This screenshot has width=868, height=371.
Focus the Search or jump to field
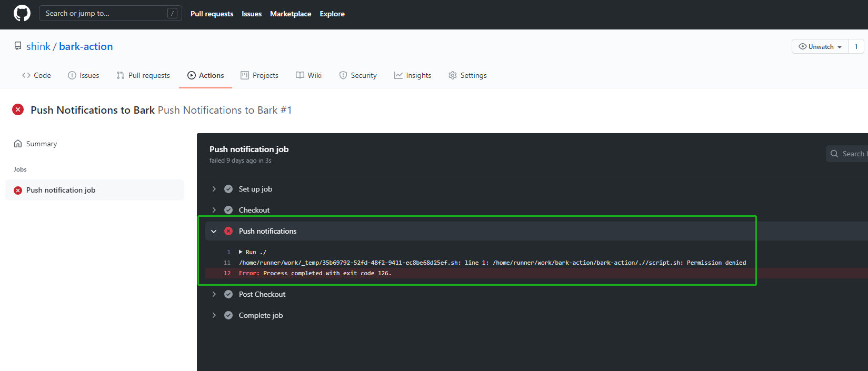click(x=111, y=13)
